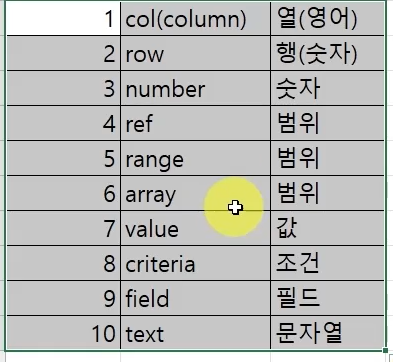Select the cell containing 열(영어)
The width and height of the screenshot is (393, 362).
point(328,18)
